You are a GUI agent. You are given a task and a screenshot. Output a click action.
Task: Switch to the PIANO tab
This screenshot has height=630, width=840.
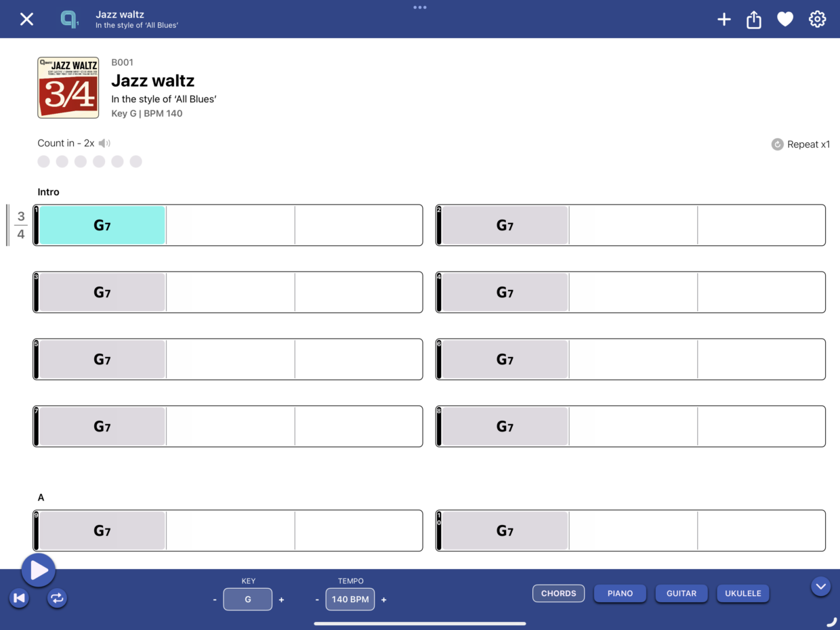(x=620, y=593)
